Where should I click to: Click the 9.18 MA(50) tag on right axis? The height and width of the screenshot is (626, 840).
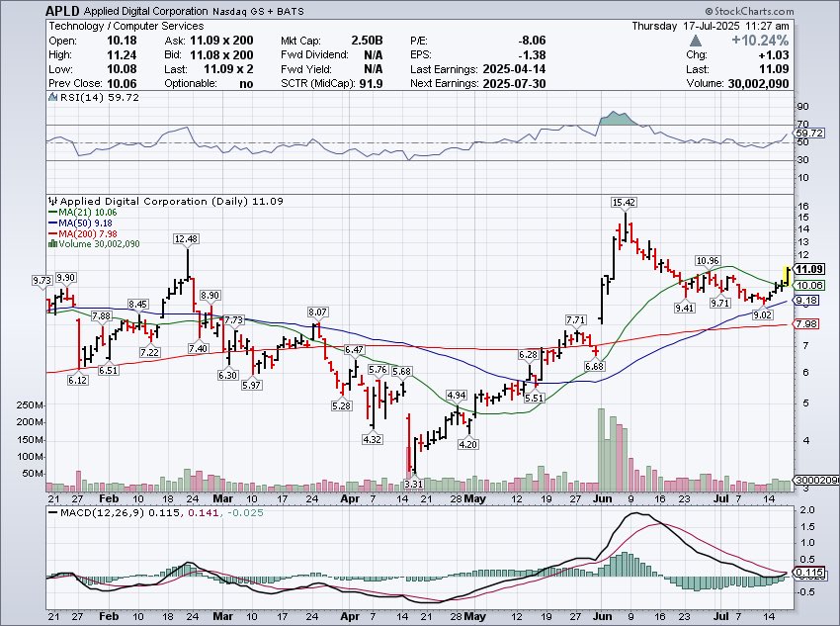[806, 300]
